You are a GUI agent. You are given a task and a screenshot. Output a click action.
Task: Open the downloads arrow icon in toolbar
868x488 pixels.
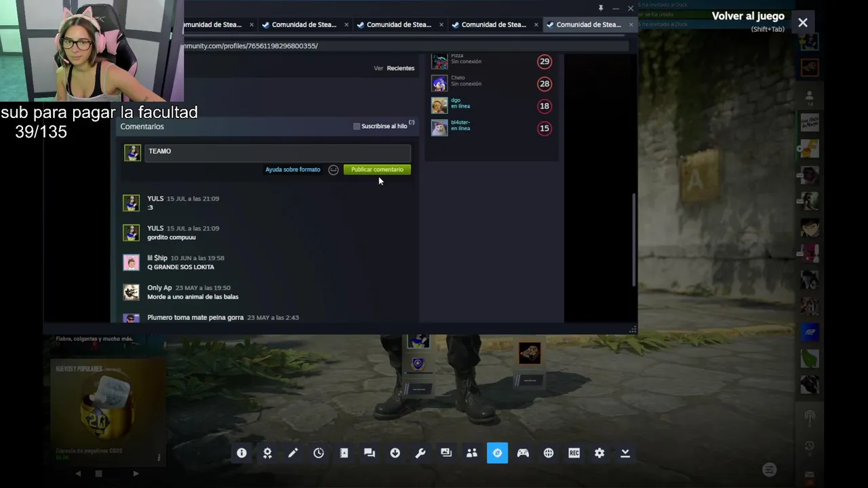pyautogui.click(x=395, y=453)
